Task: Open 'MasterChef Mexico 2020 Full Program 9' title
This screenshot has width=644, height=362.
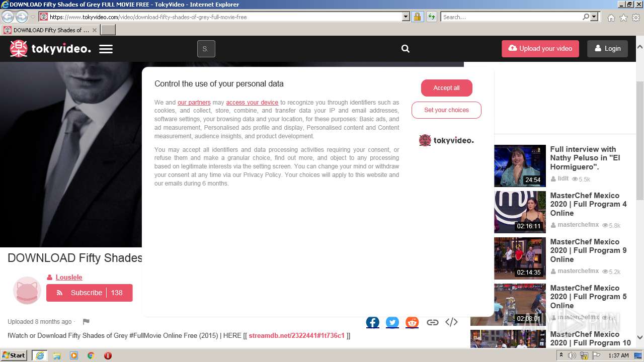Action: click(588, 250)
